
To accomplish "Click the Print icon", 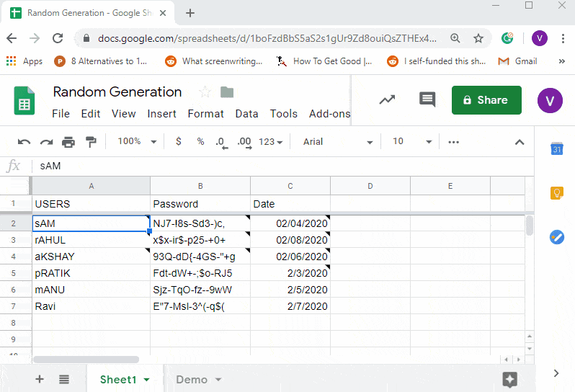I will click(x=68, y=142).
